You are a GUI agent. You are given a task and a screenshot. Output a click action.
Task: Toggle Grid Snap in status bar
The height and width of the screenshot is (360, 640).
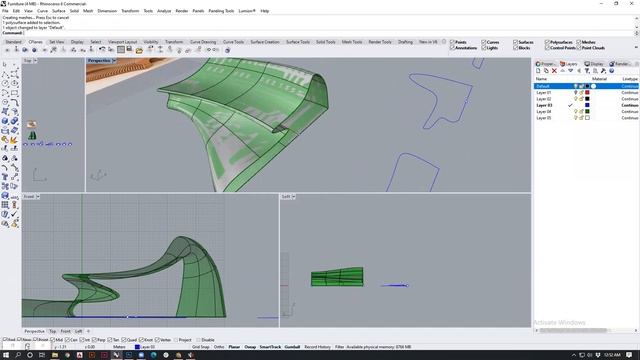pos(200,347)
